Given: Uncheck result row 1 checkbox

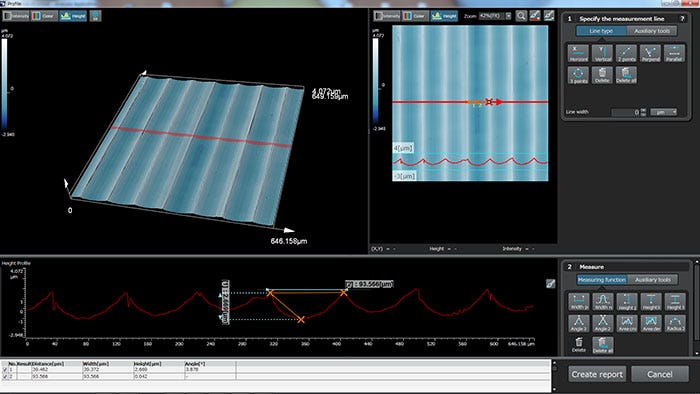Looking at the screenshot, I should point(5,370).
